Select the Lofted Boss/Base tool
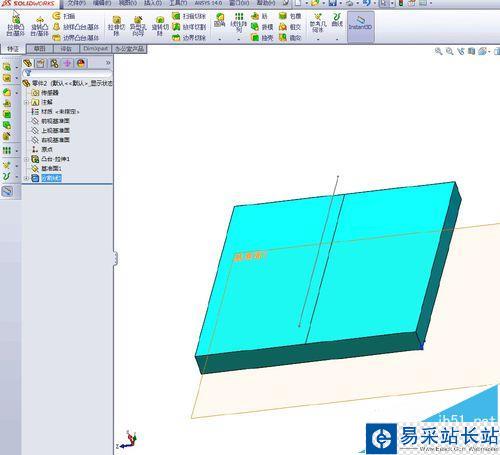This screenshot has width=500, height=455. pos(76,27)
